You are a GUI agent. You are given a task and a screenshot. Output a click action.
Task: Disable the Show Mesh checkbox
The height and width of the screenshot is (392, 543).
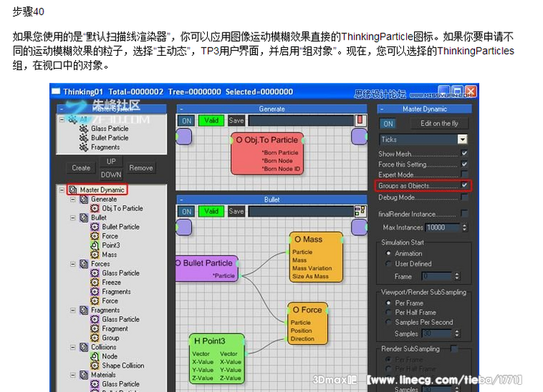tap(464, 153)
